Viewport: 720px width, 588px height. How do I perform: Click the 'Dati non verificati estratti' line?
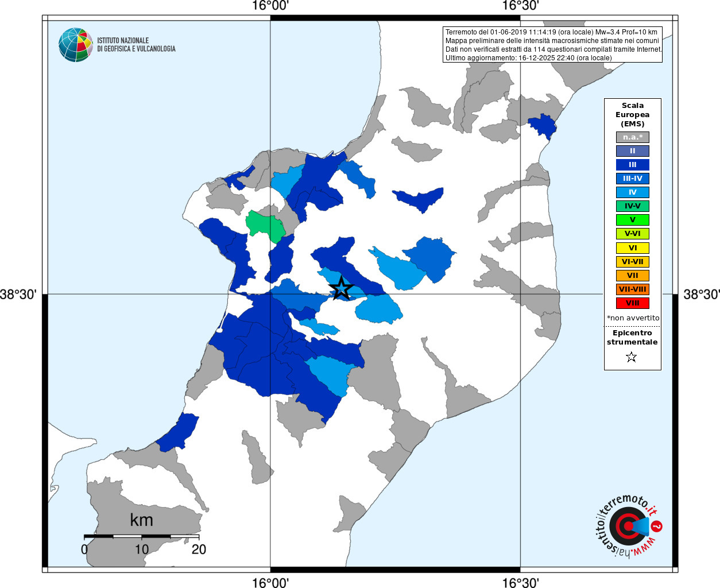pyautogui.click(x=554, y=49)
